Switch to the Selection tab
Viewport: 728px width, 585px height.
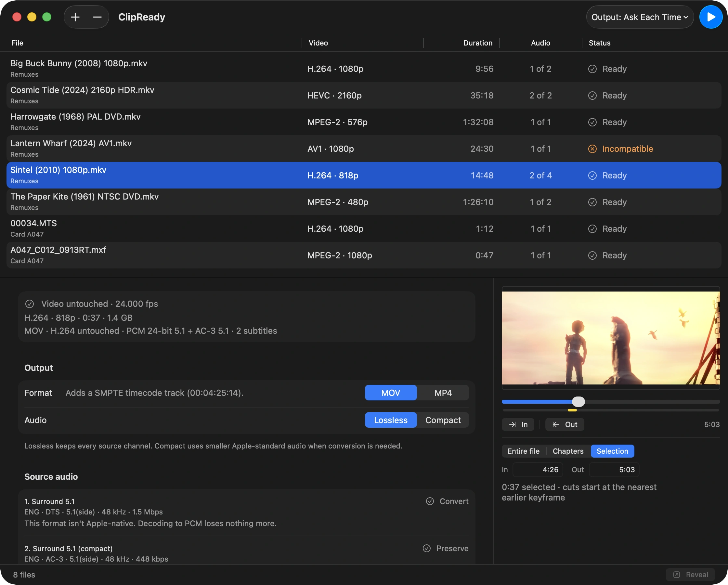pyautogui.click(x=612, y=451)
